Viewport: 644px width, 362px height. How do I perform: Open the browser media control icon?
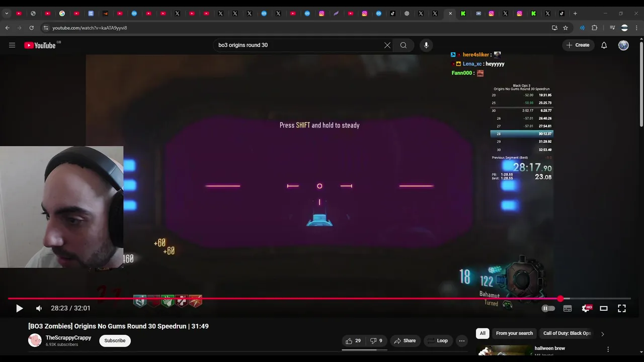612,28
